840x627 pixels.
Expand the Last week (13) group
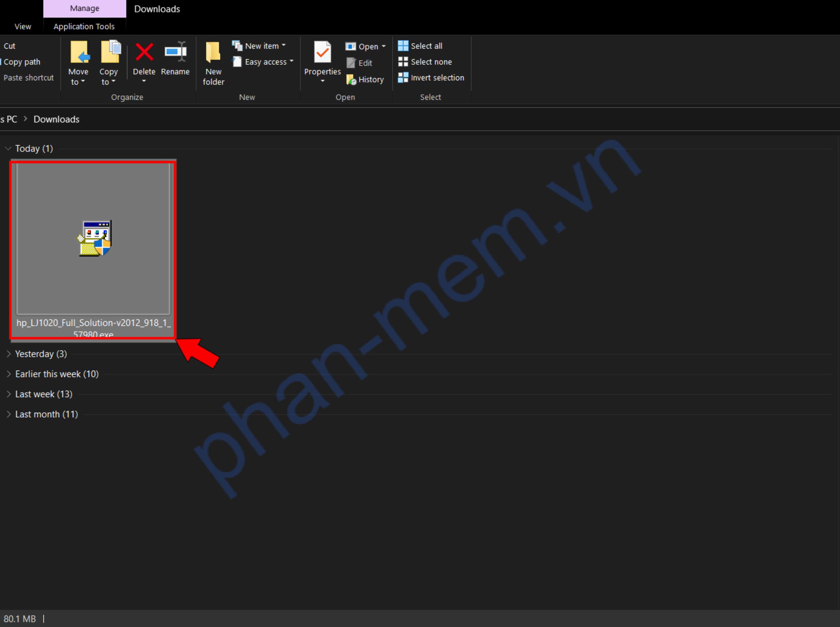pyautogui.click(x=9, y=394)
